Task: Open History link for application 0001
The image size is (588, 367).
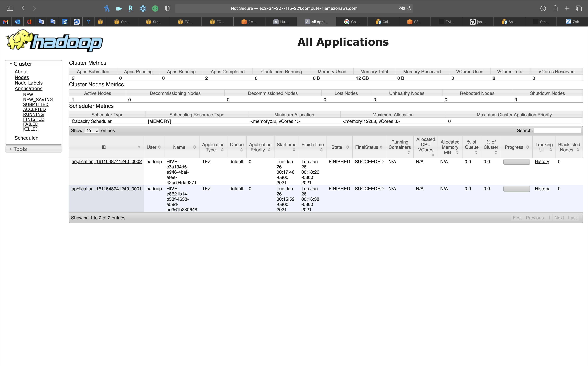Action: pos(542,189)
